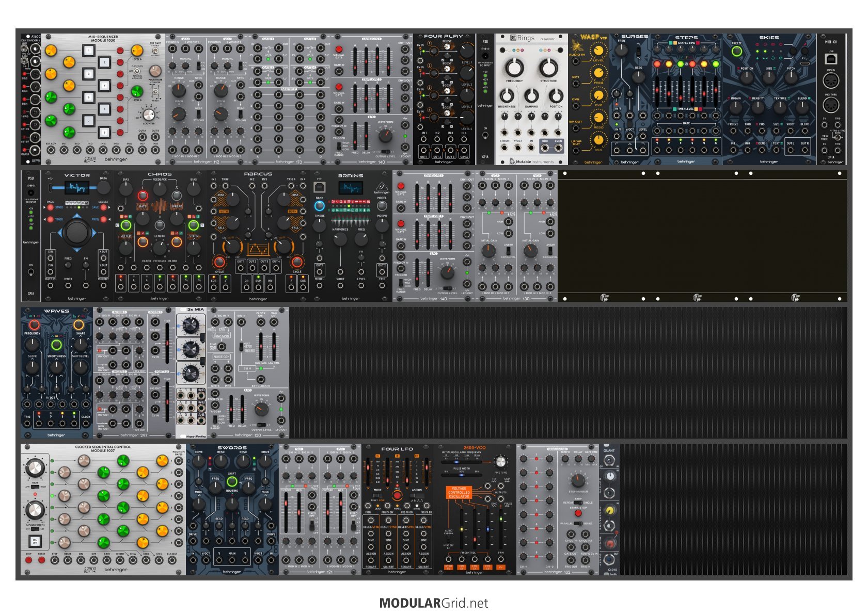The height and width of the screenshot is (614, 868).
Task: Click red Manual Gate button of Envelope 1 in top-row module 140
Action: click(339, 49)
